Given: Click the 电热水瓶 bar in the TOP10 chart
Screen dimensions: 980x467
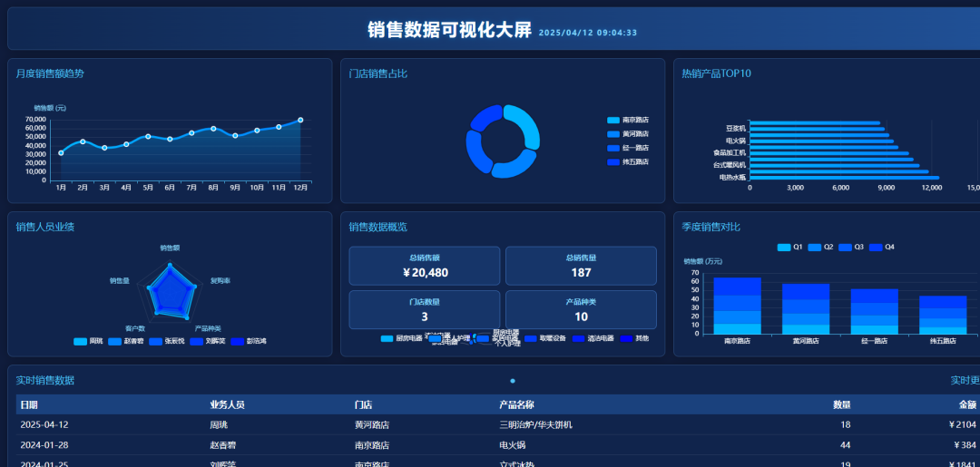Looking at the screenshot, I should pyautogui.click(x=845, y=178).
